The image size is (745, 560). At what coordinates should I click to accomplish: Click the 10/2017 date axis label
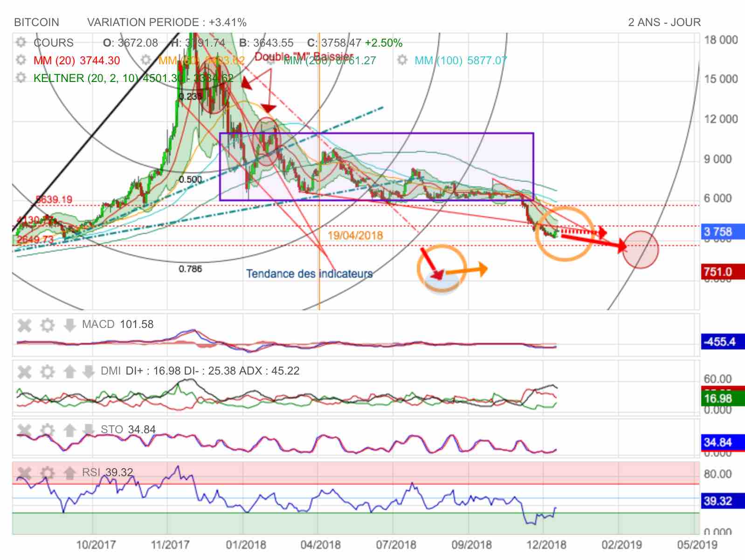[x=96, y=545]
